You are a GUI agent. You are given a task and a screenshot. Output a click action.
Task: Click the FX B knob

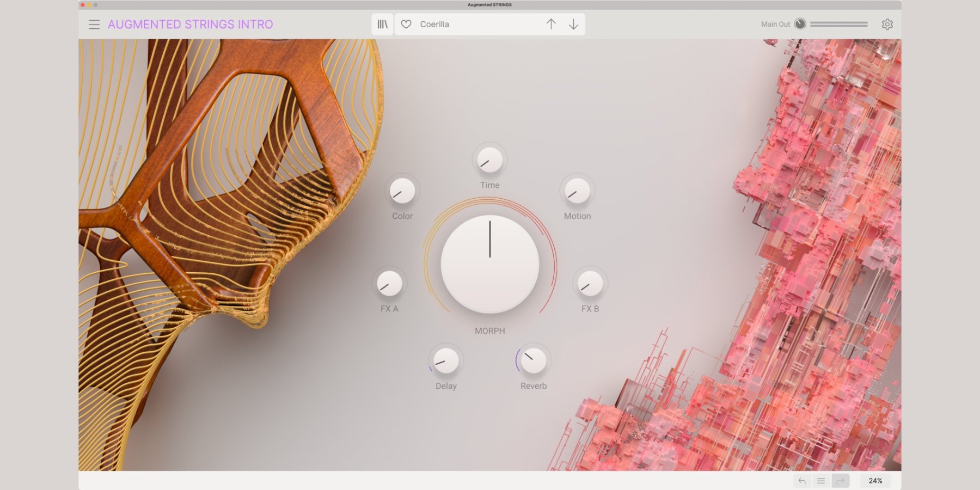(590, 284)
